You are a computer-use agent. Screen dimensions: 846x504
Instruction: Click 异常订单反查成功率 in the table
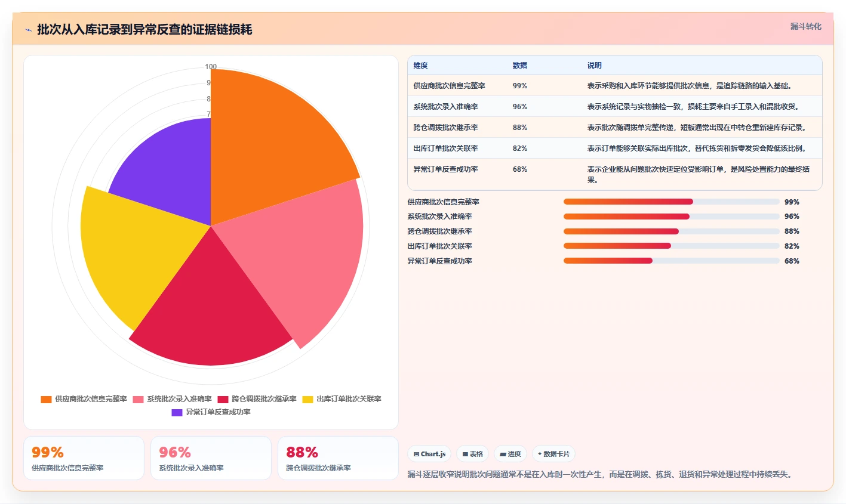(445, 169)
